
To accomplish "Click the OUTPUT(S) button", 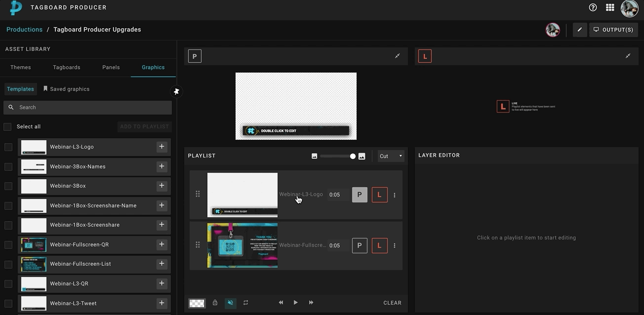I will (x=613, y=30).
